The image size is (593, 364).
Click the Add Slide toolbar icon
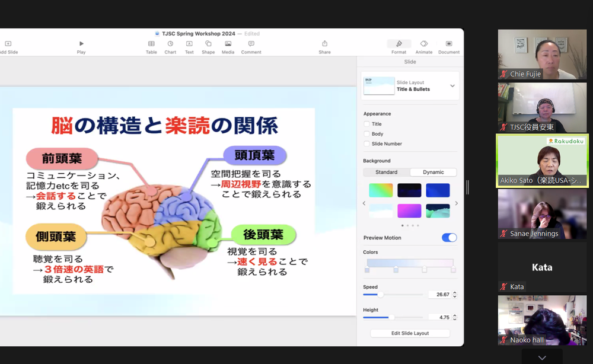[8, 44]
